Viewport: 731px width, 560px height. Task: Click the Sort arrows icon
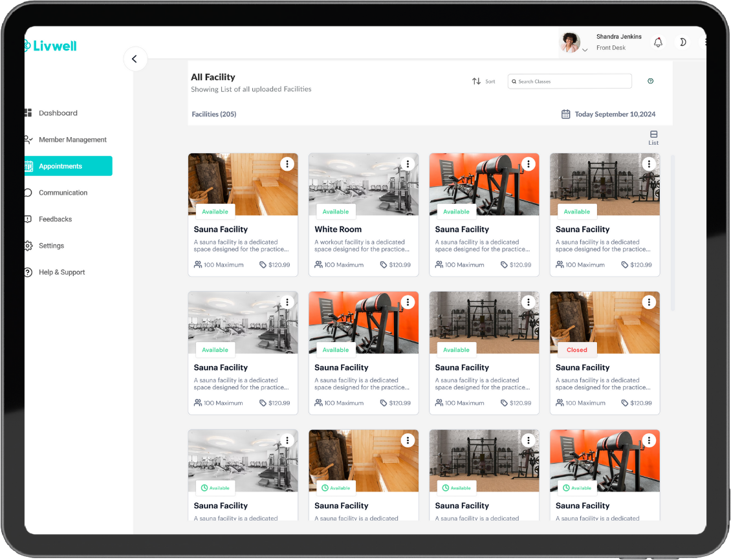[477, 81]
